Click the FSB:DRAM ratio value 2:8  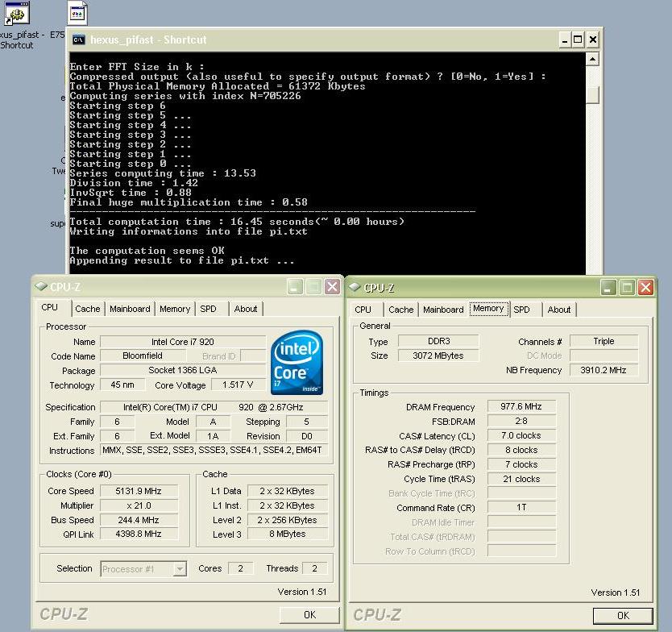(x=521, y=421)
